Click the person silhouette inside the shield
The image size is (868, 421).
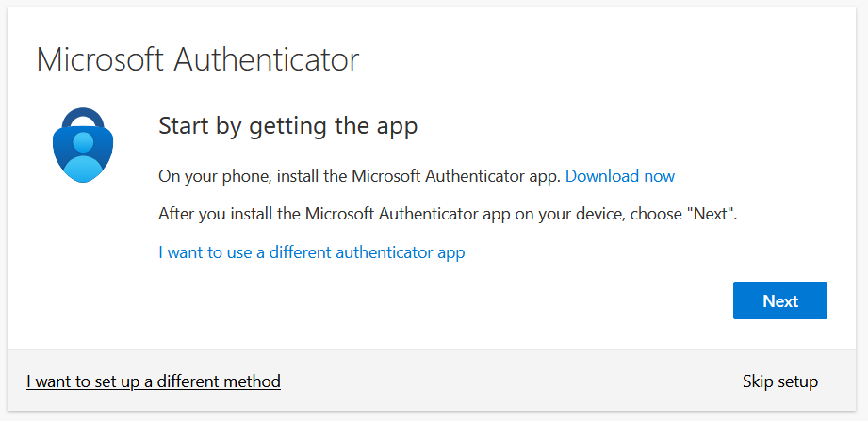pos(82,155)
